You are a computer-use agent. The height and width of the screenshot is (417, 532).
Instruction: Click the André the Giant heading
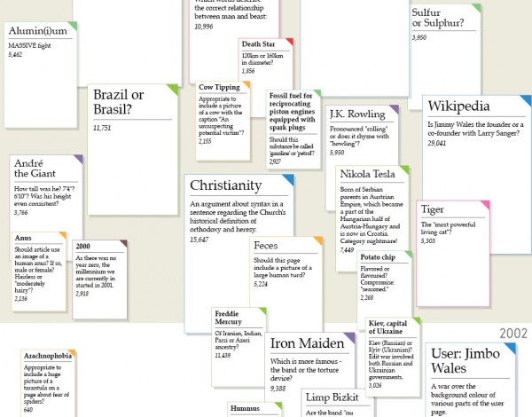point(35,168)
